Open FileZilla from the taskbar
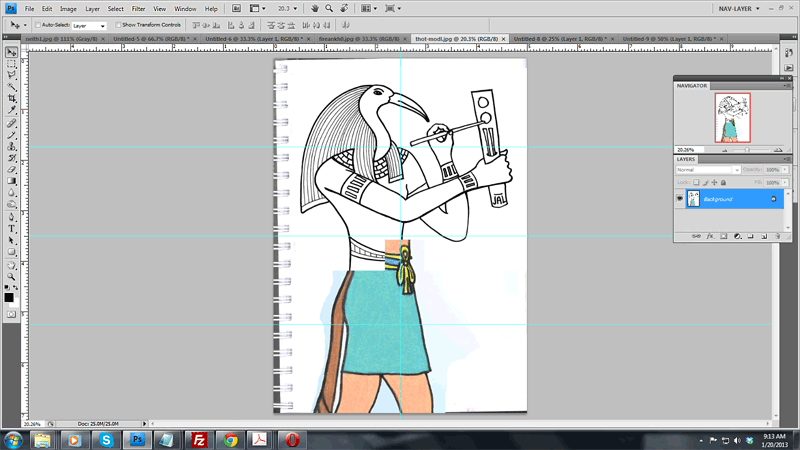800x450 pixels. click(x=198, y=439)
